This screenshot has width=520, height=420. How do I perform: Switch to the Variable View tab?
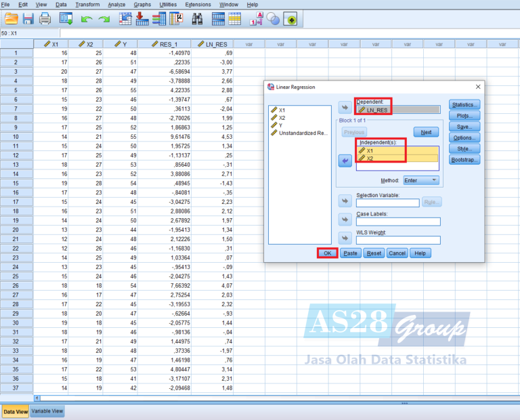point(47,411)
